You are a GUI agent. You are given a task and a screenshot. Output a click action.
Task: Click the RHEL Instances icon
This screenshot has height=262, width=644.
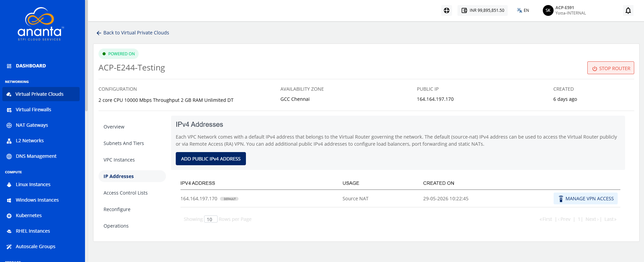[x=9, y=231]
